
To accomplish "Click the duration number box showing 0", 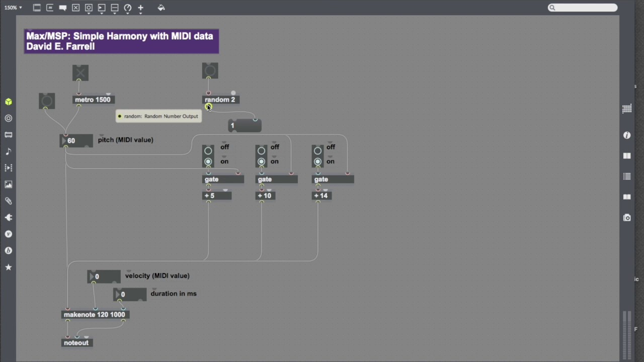I will point(130,295).
